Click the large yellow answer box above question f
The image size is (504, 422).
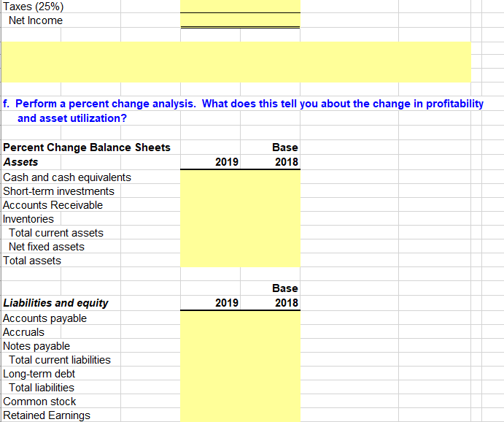click(x=236, y=62)
